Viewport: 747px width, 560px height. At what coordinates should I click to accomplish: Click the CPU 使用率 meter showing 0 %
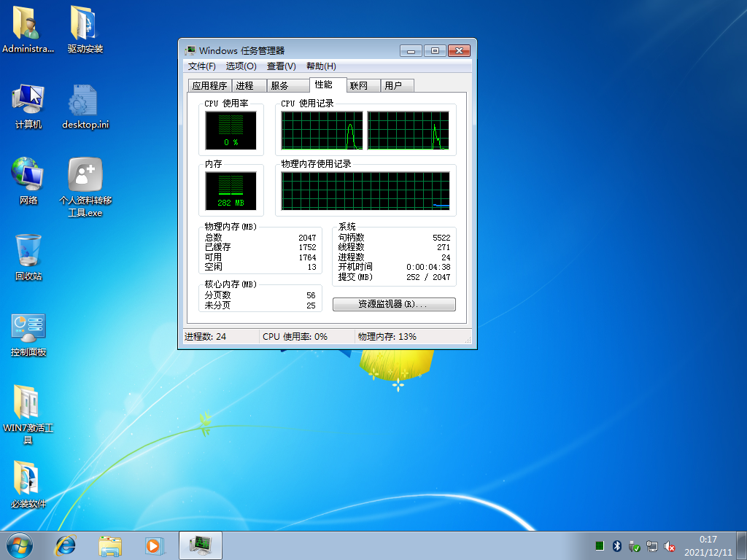[x=231, y=130]
